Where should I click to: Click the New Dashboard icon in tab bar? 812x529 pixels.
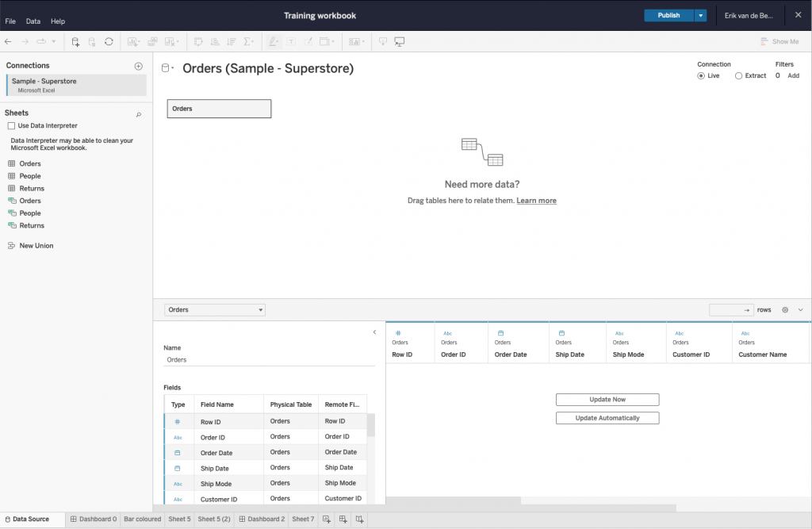pyautogui.click(x=343, y=519)
